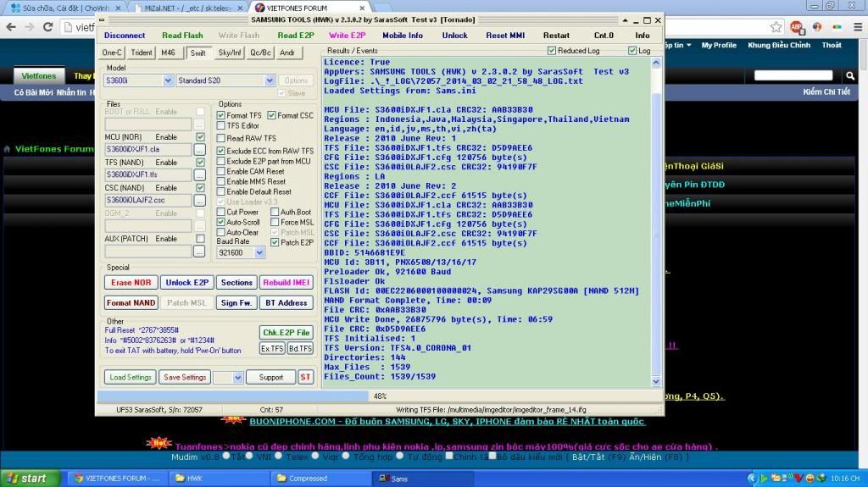Select the M46 tab
The height and width of the screenshot is (487, 868).
click(169, 53)
